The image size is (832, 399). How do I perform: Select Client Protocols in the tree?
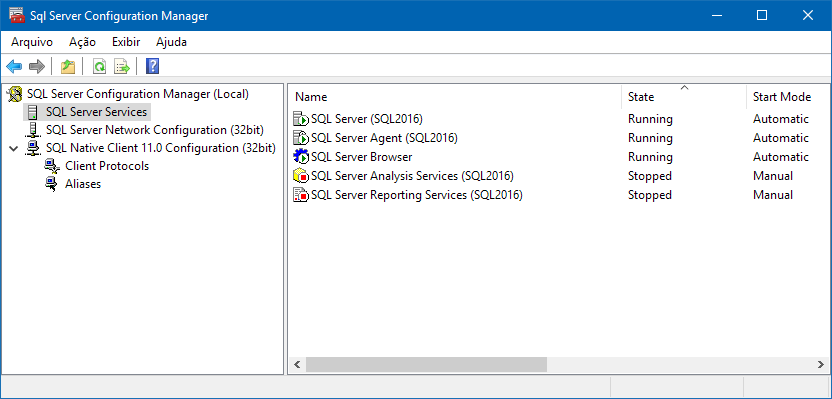click(107, 166)
